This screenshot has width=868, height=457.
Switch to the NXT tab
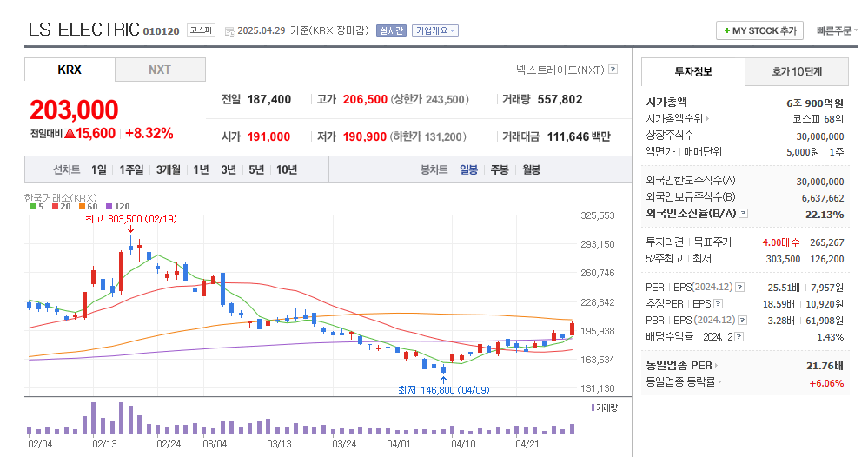[160, 70]
